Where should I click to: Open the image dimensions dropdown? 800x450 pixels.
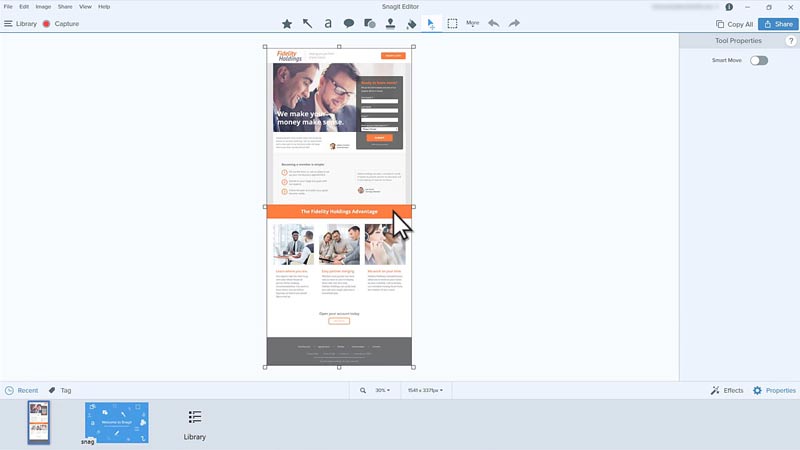coord(425,390)
